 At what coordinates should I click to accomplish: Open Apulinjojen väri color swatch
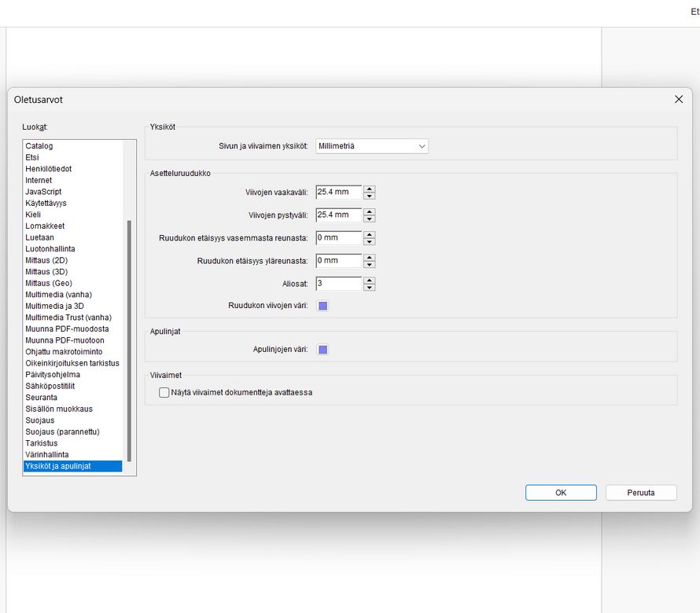tap(322, 349)
